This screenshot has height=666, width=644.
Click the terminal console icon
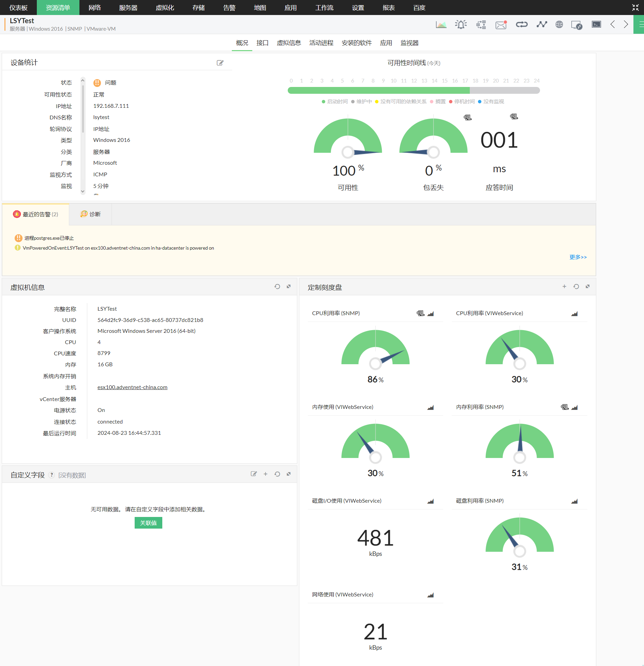596,25
